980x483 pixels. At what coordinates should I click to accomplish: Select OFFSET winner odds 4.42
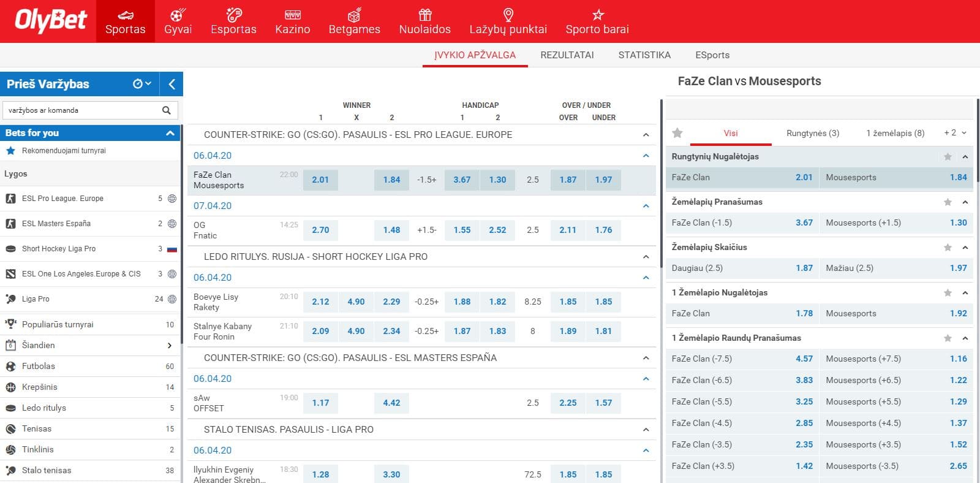pyautogui.click(x=391, y=403)
